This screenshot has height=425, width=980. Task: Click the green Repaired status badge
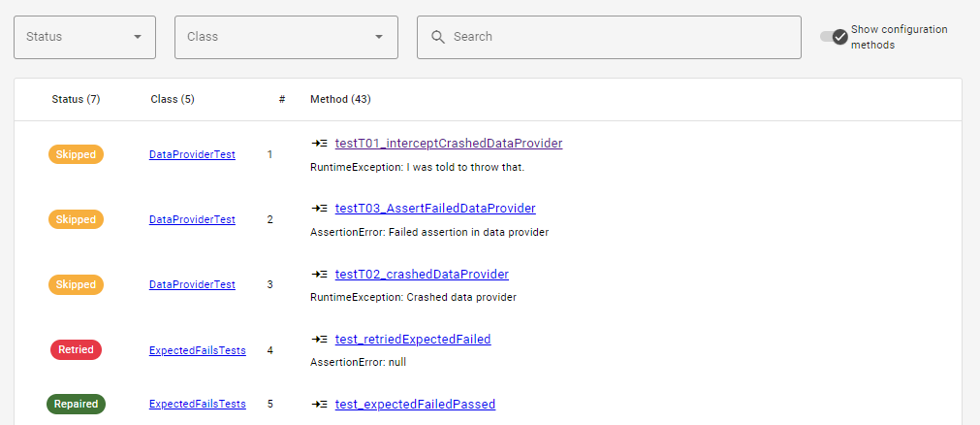(x=76, y=405)
